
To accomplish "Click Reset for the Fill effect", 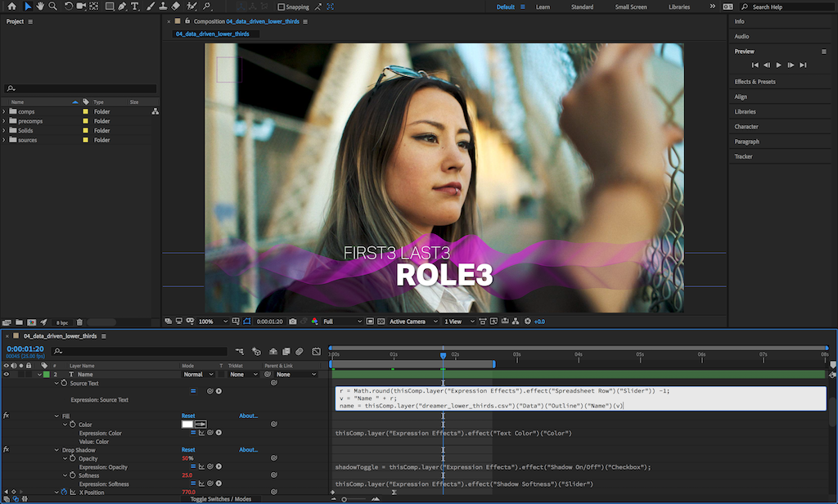I will [x=188, y=416].
